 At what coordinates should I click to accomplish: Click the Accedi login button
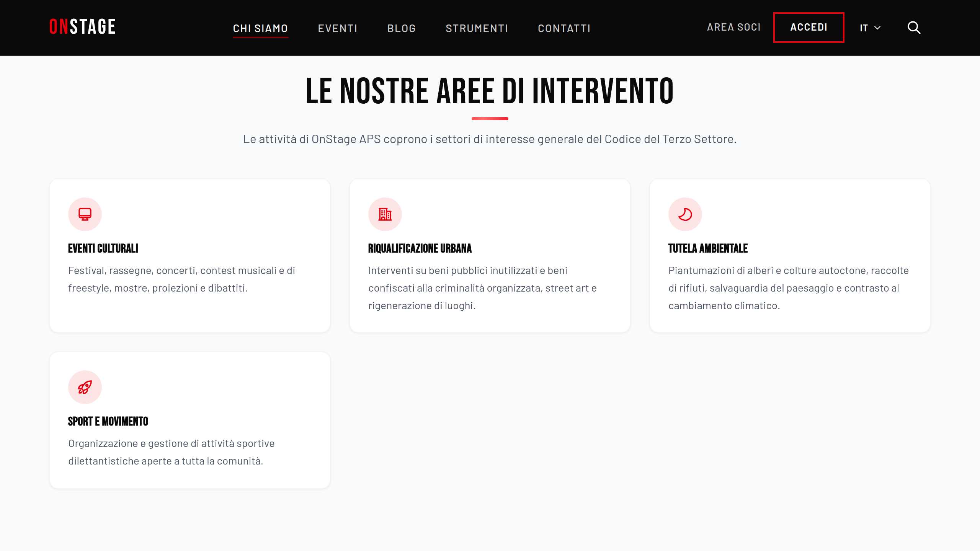[808, 28]
